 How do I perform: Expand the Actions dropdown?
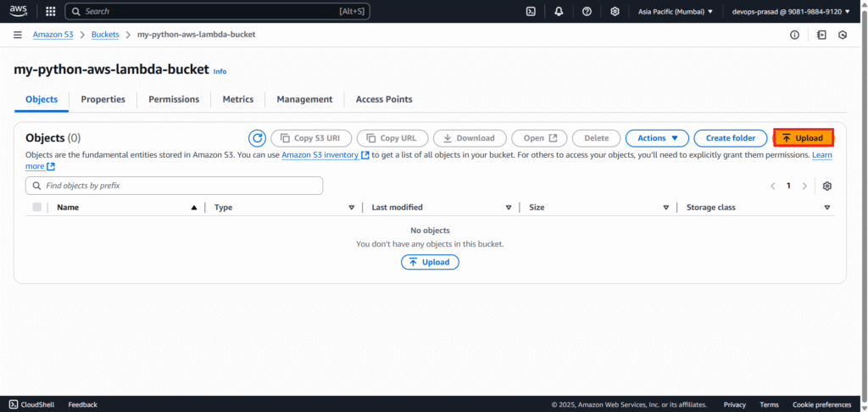(x=657, y=138)
